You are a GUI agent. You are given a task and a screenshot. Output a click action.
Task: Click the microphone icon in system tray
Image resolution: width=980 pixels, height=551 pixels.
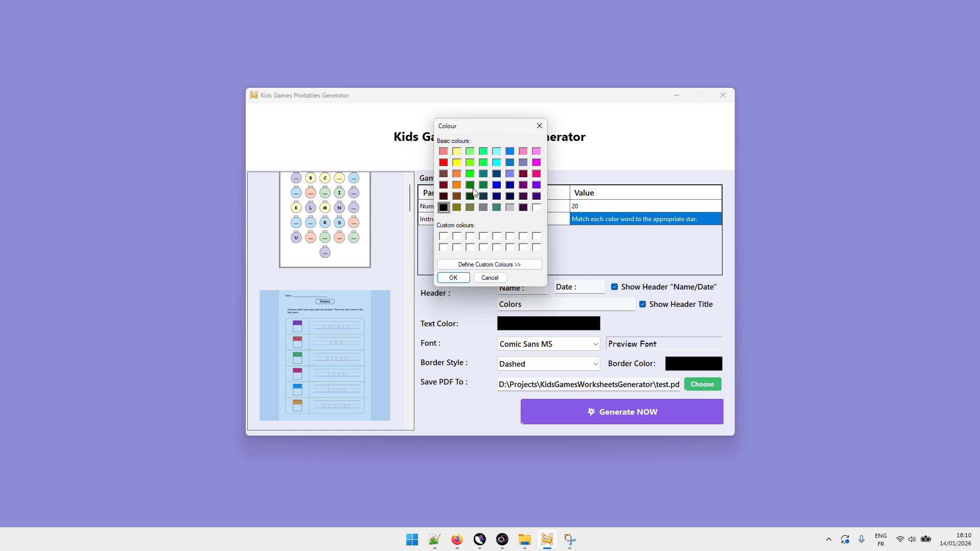pos(861,540)
